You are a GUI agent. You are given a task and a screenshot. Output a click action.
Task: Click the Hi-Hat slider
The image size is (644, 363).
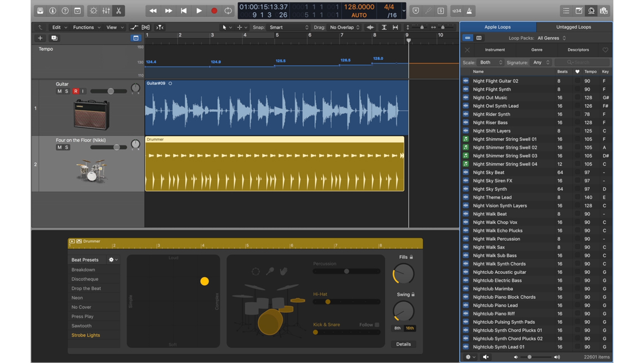tap(346, 302)
